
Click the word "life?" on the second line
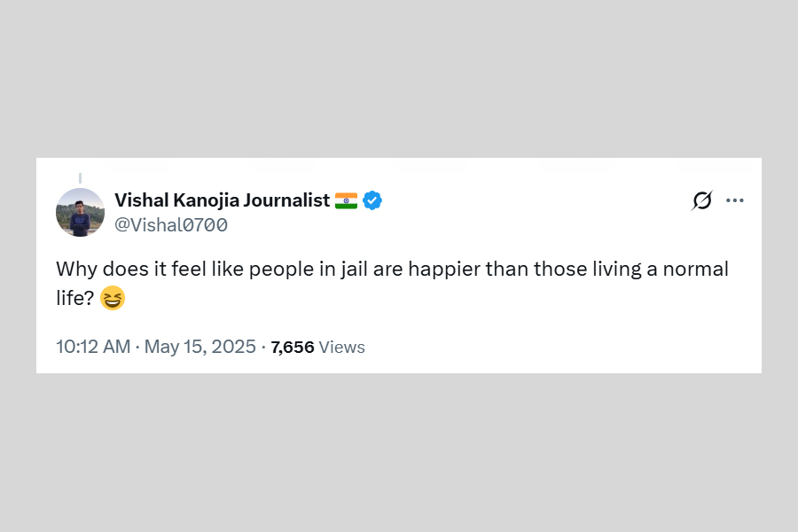pyautogui.click(x=74, y=299)
